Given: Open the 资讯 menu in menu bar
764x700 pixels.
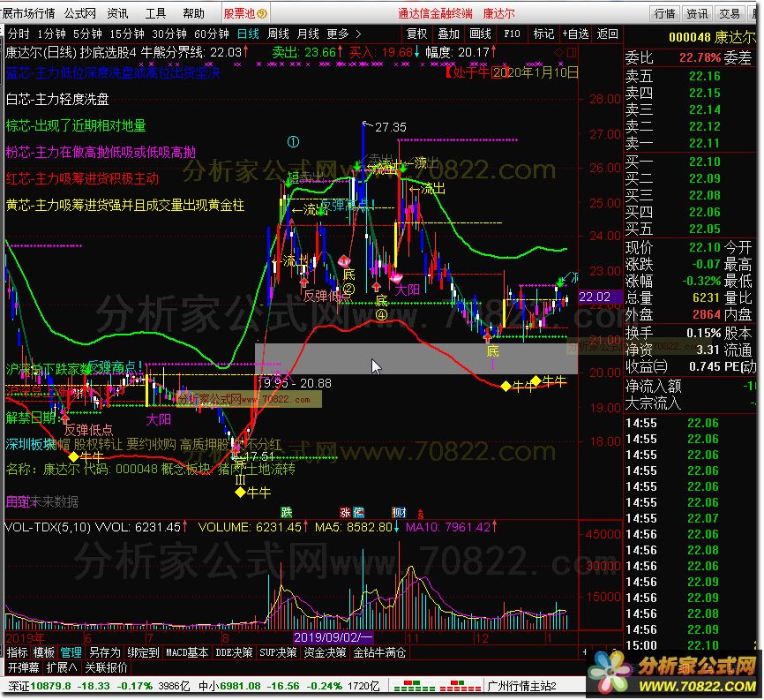Looking at the screenshot, I should (117, 13).
